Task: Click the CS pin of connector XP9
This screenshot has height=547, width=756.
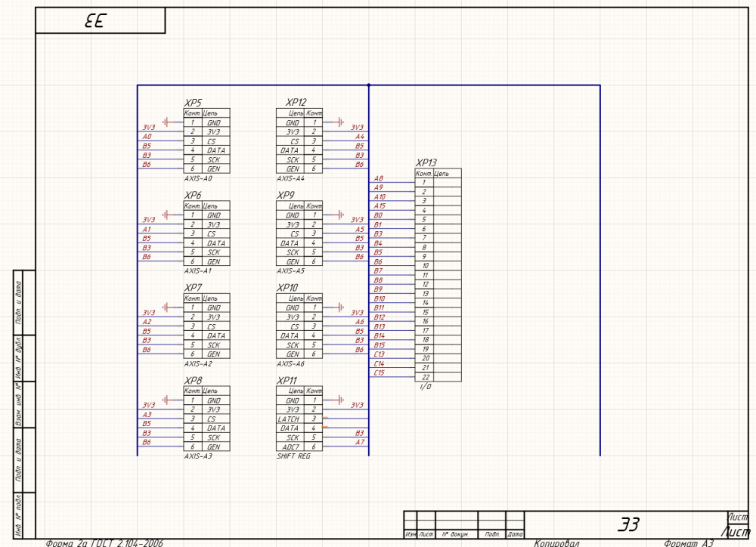Action: [x=295, y=234]
